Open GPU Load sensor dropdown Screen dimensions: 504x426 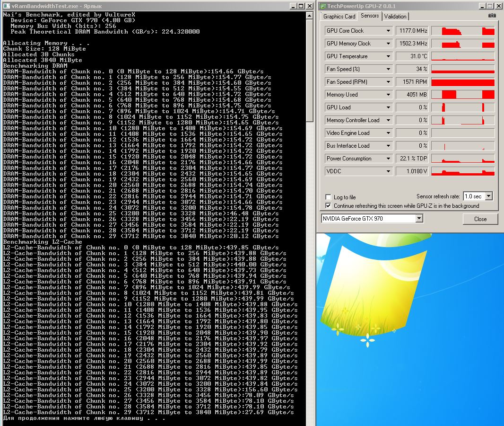click(388, 107)
